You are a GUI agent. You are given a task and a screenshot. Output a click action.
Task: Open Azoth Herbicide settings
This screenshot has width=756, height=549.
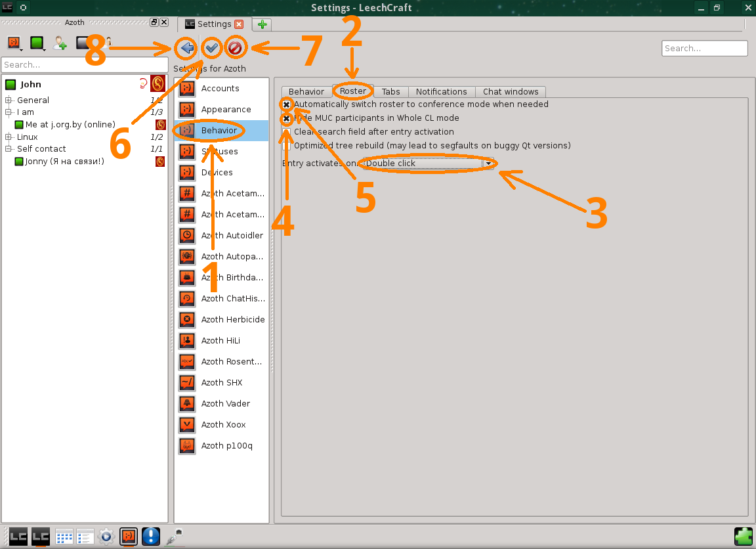[221, 319]
